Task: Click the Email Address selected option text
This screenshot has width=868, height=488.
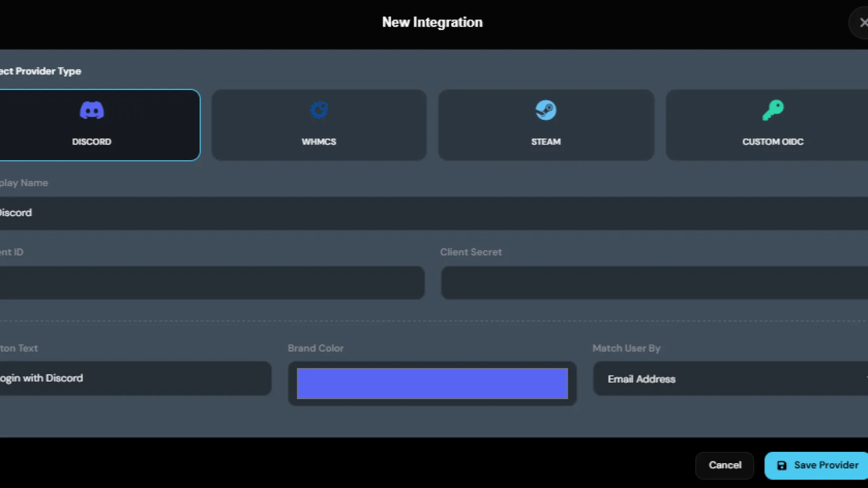Action: pos(641,379)
